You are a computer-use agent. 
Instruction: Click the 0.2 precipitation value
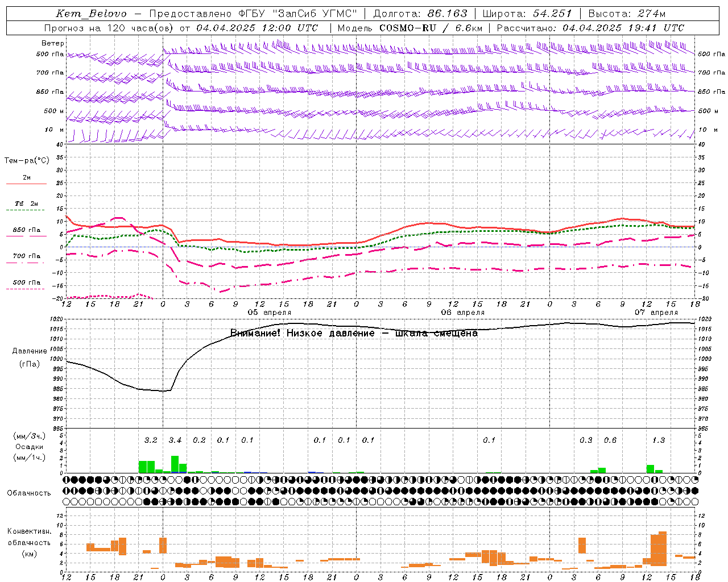(x=199, y=440)
